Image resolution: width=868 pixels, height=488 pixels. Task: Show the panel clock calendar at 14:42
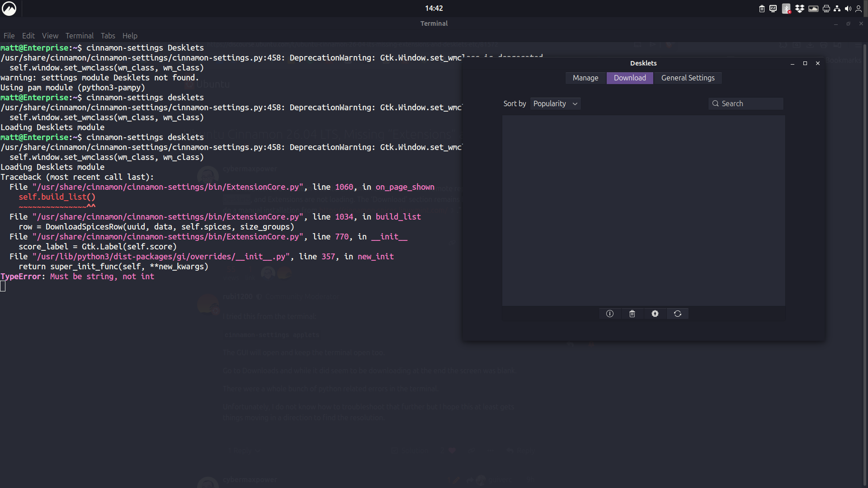pyautogui.click(x=434, y=8)
